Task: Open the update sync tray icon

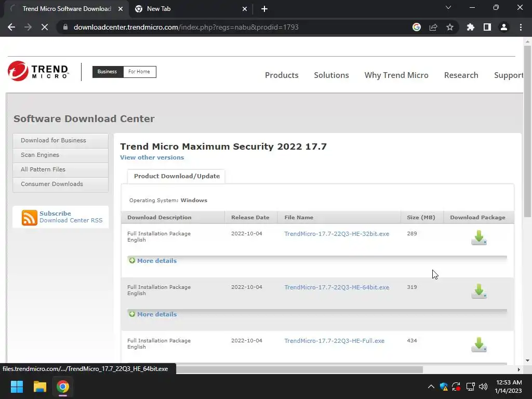Action: (456, 387)
